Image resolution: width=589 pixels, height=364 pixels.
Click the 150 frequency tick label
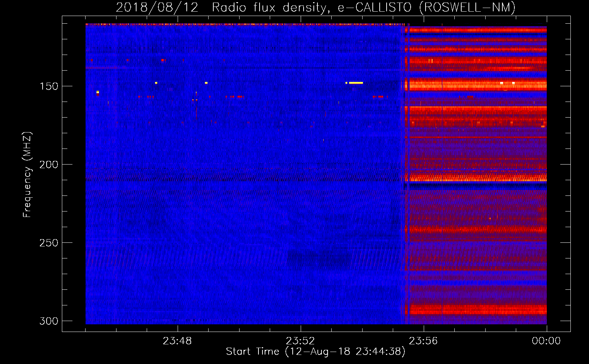[49, 86]
